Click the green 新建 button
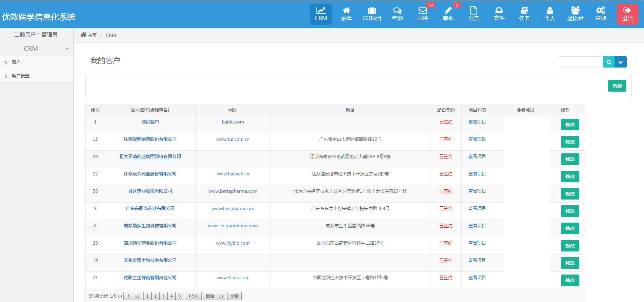 pyautogui.click(x=617, y=86)
